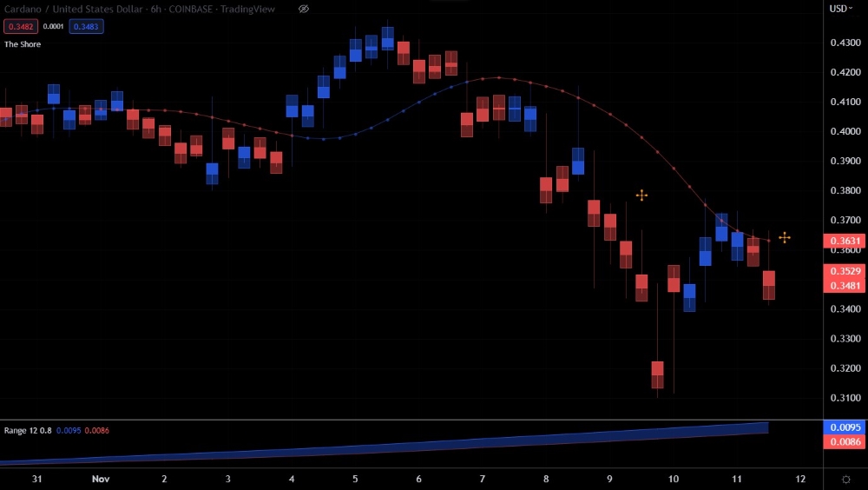Click the 0.3631 red price label
Screen dimensions: 868x490
[845, 241]
